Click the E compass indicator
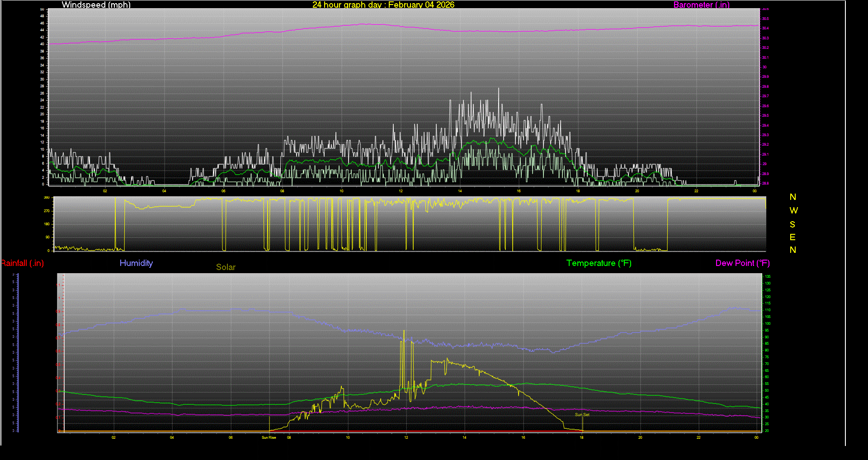Image resolution: width=868 pixels, height=460 pixels. pyautogui.click(x=793, y=237)
